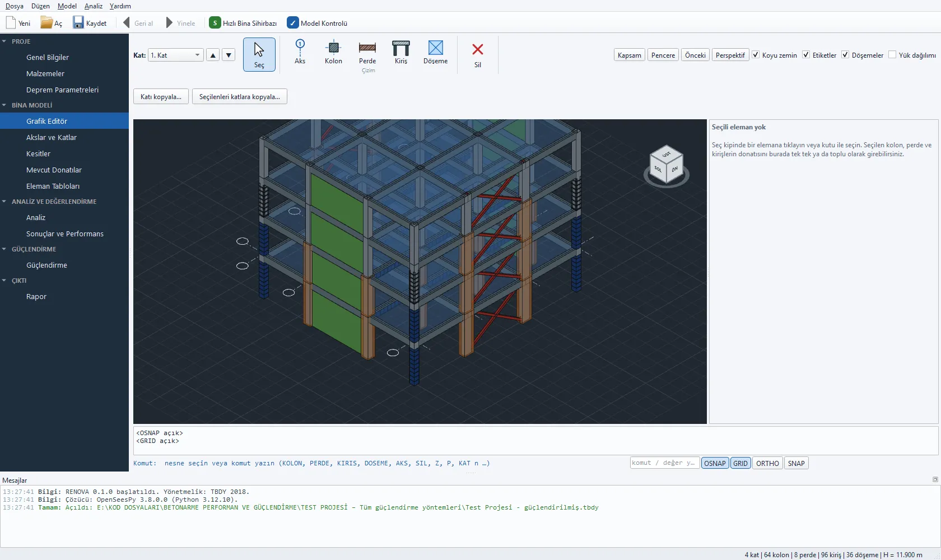The height and width of the screenshot is (560, 941).
Task: Toggle OSNAP mode off
Action: pyautogui.click(x=715, y=463)
